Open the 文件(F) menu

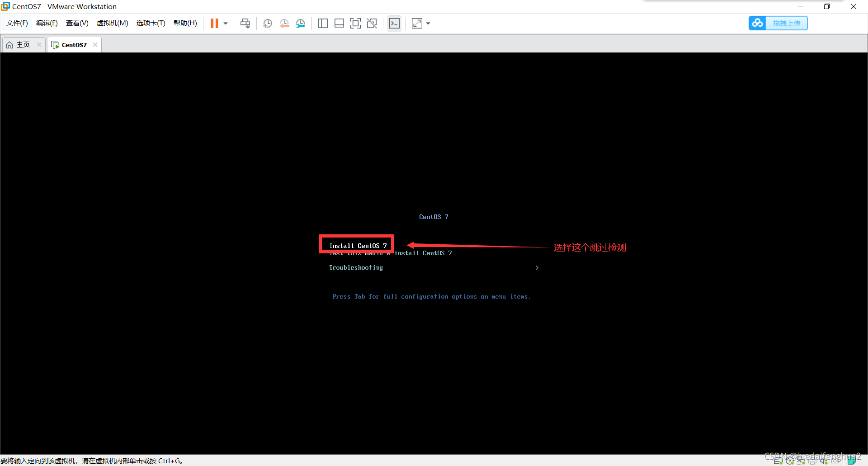pos(17,23)
